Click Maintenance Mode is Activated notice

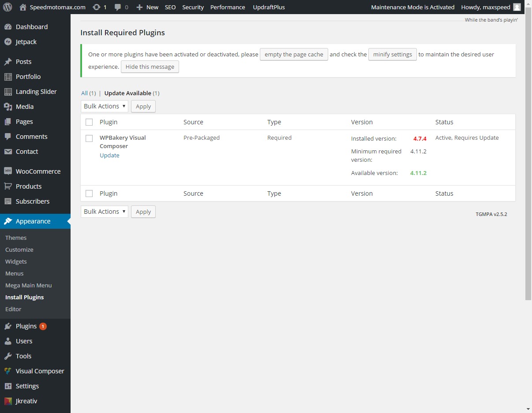point(413,7)
